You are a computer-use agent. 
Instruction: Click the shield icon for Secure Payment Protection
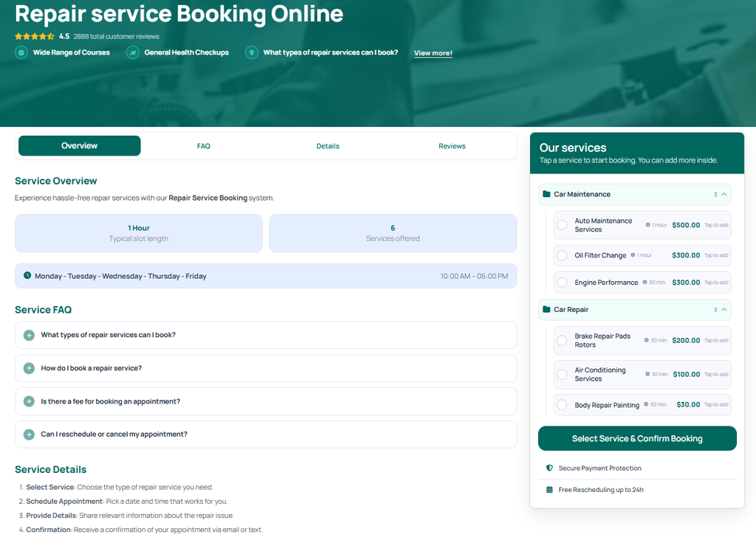click(549, 468)
